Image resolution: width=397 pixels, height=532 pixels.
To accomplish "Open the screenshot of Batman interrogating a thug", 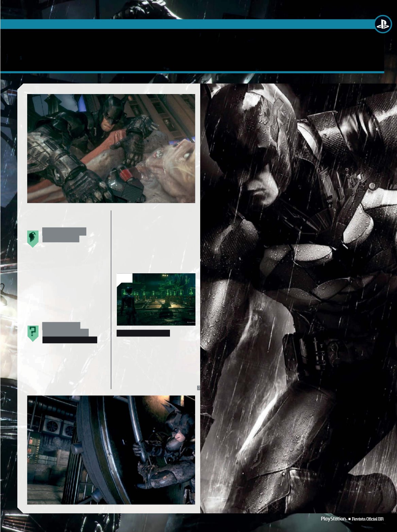I will point(111,148).
